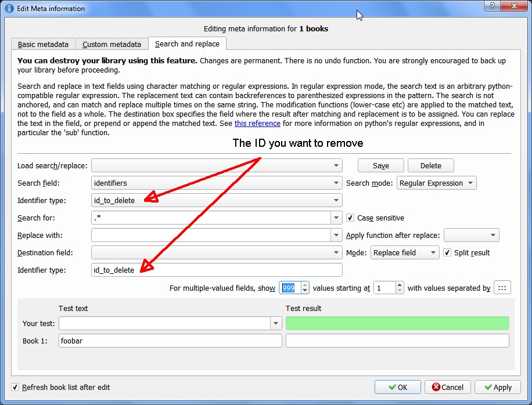The height and width of the screenshot is (405, 532).
Task: Click the Your test text field
Action: (x=164, y=323)
